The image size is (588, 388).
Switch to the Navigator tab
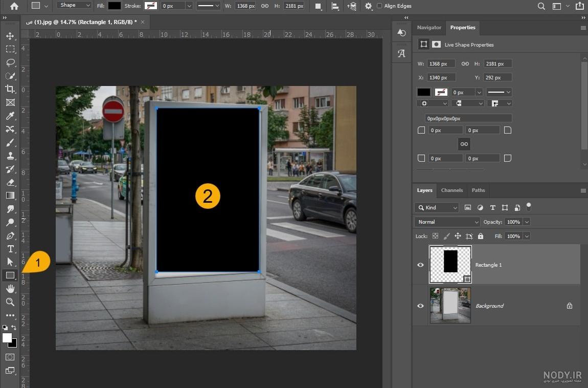coord(429,28)
